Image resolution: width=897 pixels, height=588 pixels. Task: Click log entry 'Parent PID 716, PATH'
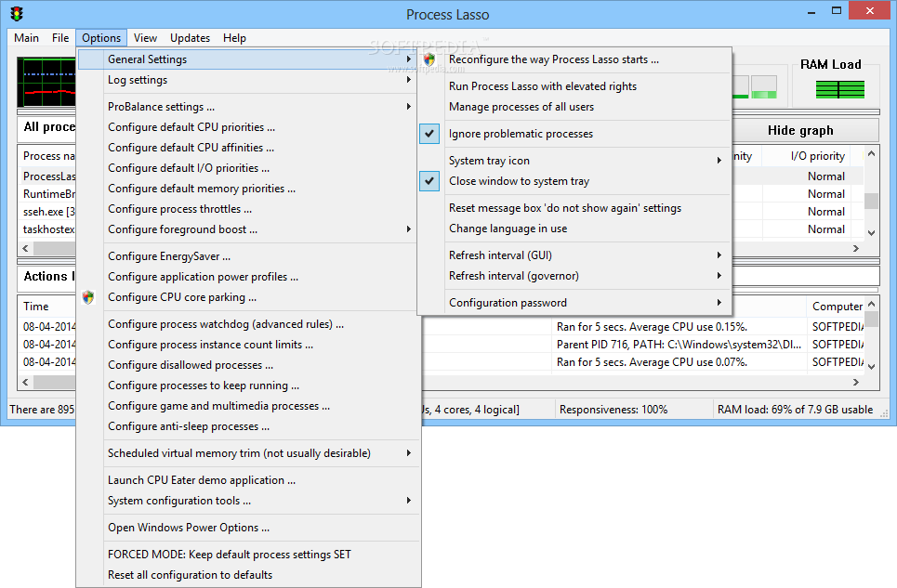point(679,345)
